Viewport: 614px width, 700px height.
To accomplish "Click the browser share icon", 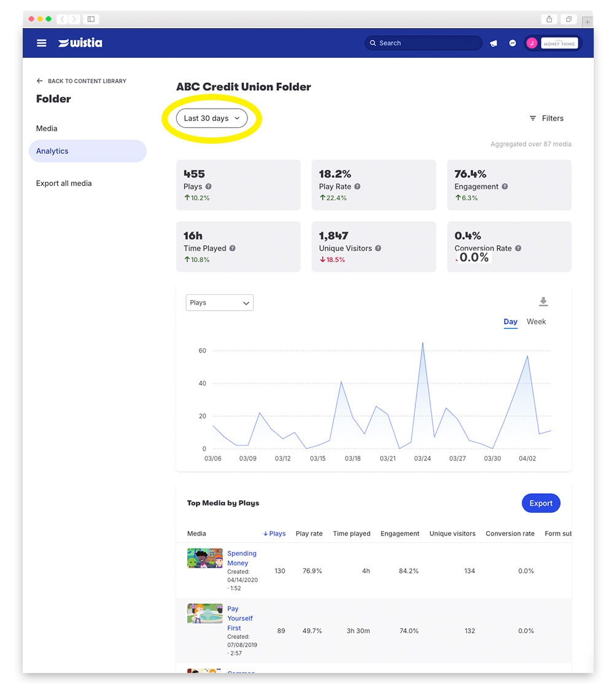I will tap(550, 19).
